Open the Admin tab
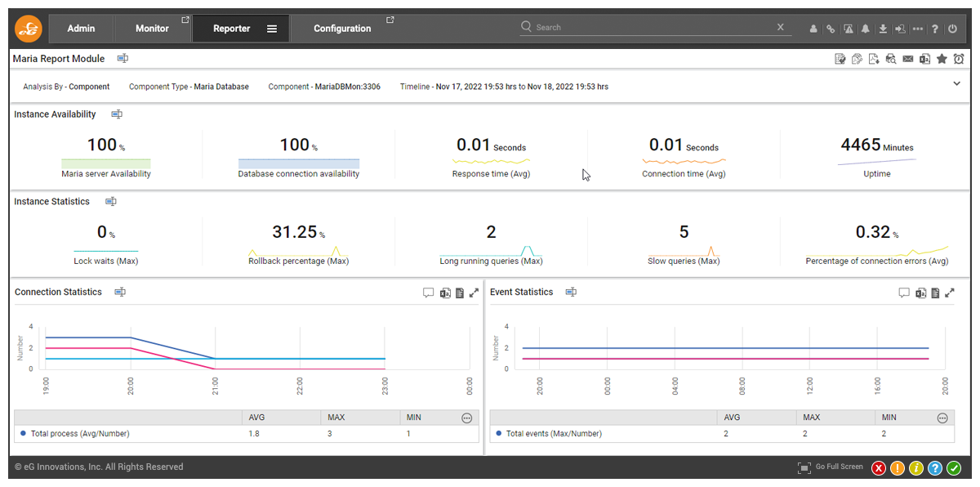The image size is (980, 487). point(81,29)
